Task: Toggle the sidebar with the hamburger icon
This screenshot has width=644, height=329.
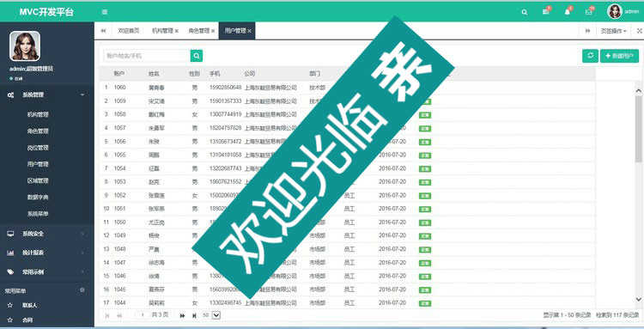Action: tap(105, 12)
